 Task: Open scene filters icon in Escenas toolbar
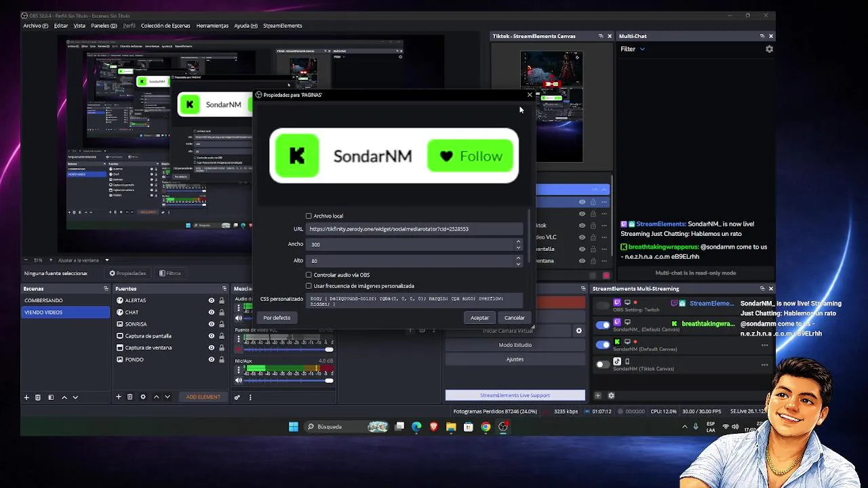point(51,397)
